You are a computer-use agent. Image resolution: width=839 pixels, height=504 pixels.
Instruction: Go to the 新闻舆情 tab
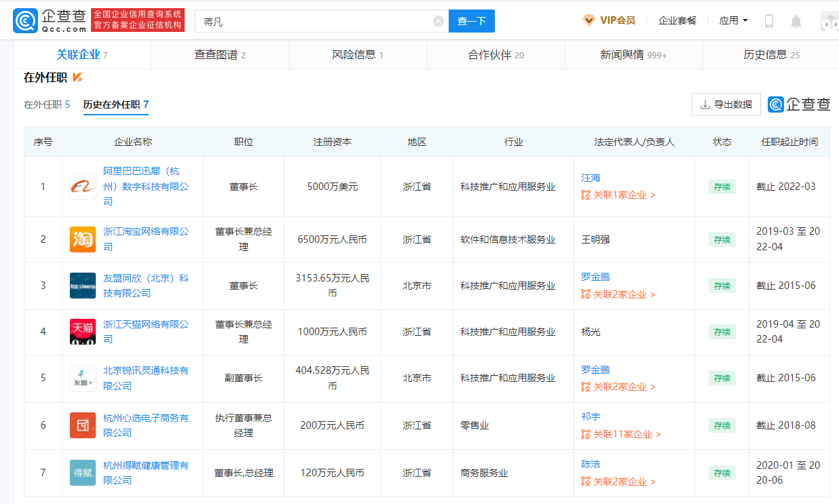coord(633,55)
